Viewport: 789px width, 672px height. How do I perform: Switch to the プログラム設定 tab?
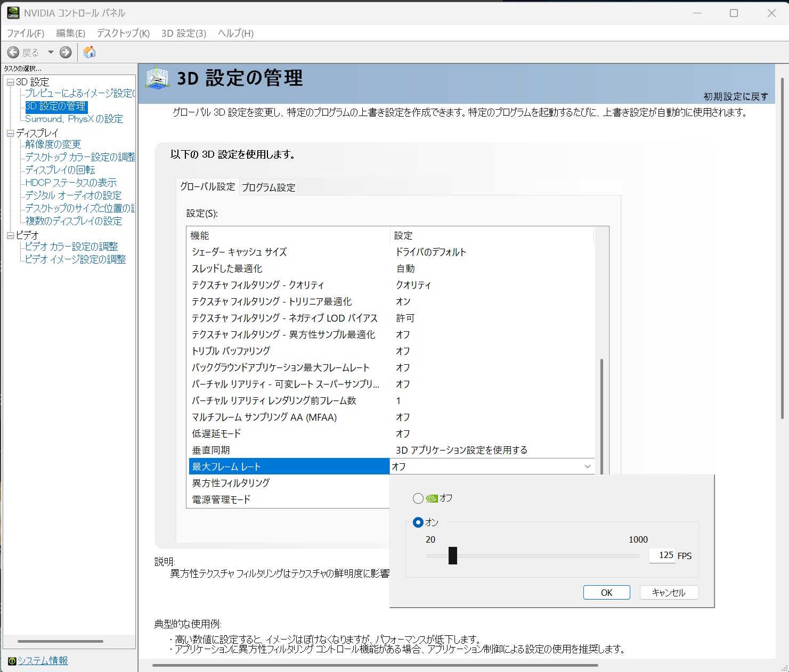pos(269,187)
